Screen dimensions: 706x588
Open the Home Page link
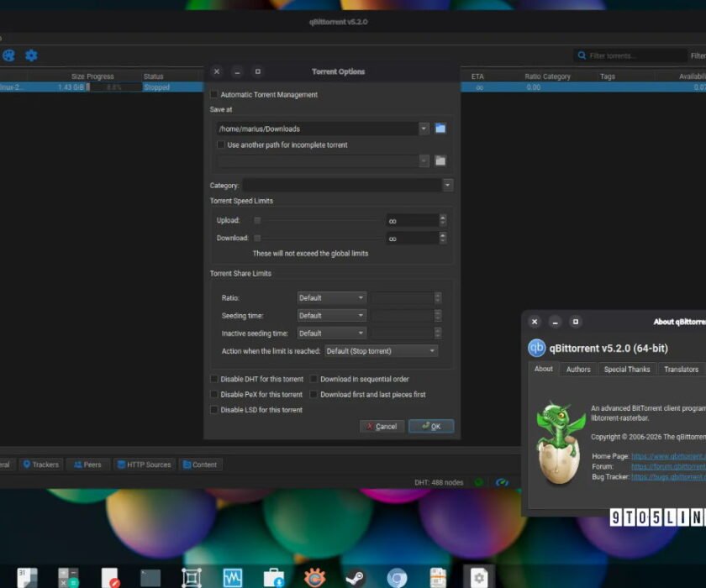point(668,456)
